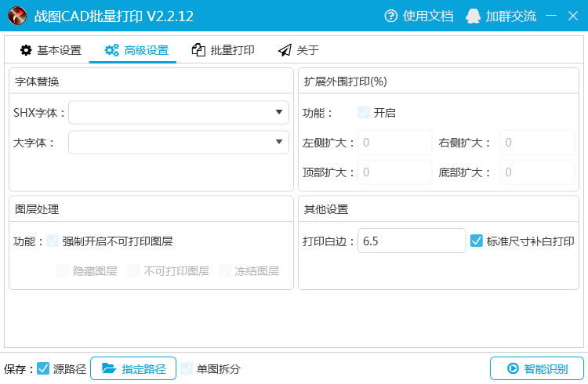This screenshot has height=384, width=588.
Task: Uncheck the 源路径 save checkbox
Action: click(43, 368)
